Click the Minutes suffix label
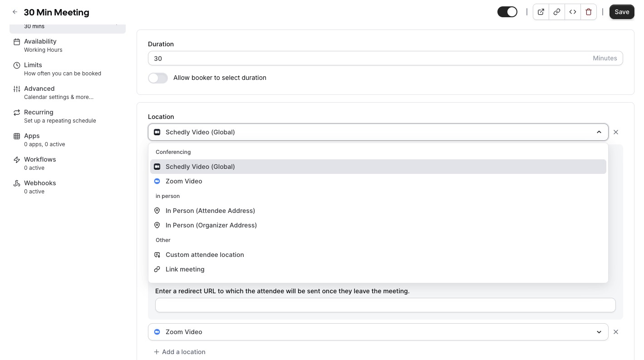 pyautogui.click(x=605, y=58)
